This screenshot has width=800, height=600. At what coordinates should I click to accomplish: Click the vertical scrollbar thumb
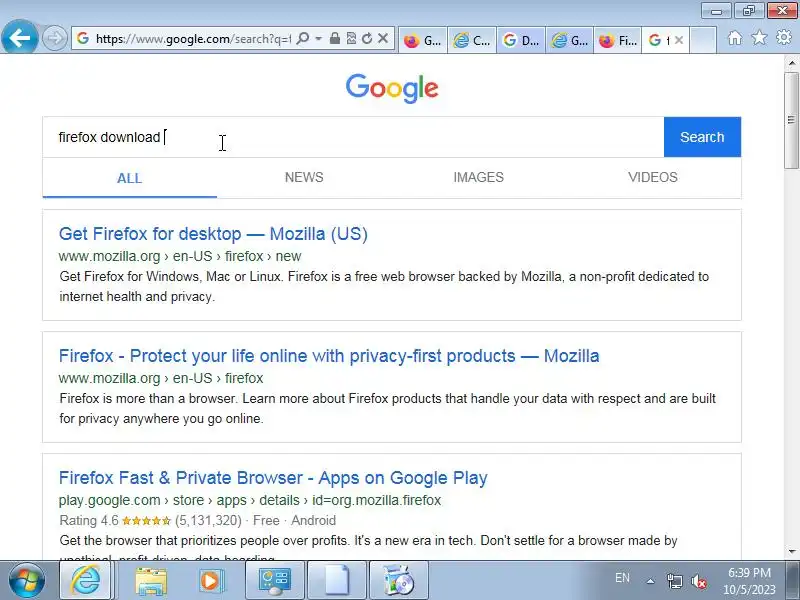pos(792,120)
